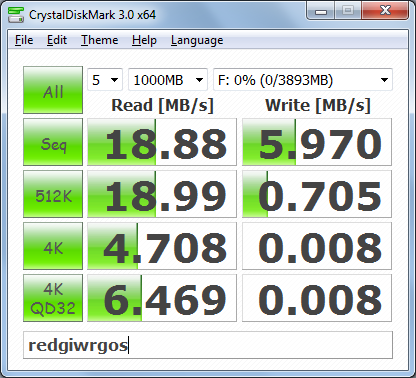
Task: Click the Read [MB/s] column header
Action: pyautogui.click(x=162, y=106)
